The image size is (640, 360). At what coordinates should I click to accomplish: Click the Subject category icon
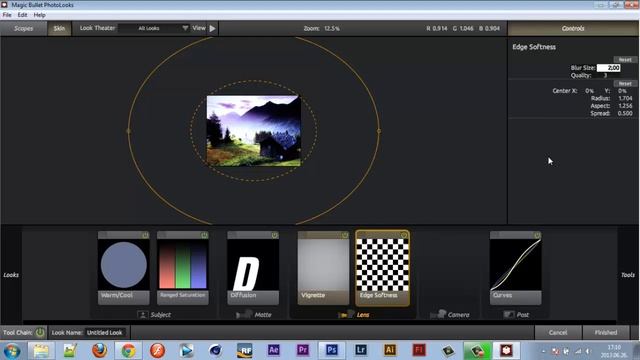pyautogui.click(x=142, y=315)
